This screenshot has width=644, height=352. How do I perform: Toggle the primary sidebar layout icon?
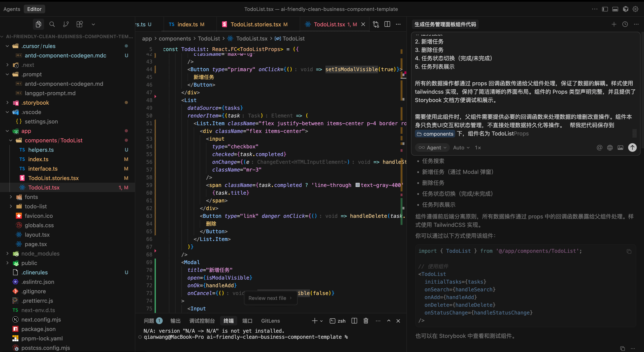pos(605,9)
